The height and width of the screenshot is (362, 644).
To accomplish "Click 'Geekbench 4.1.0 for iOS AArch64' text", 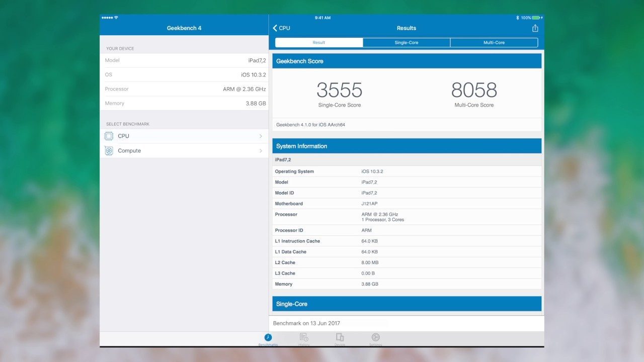I will click(x=311, y=125).
